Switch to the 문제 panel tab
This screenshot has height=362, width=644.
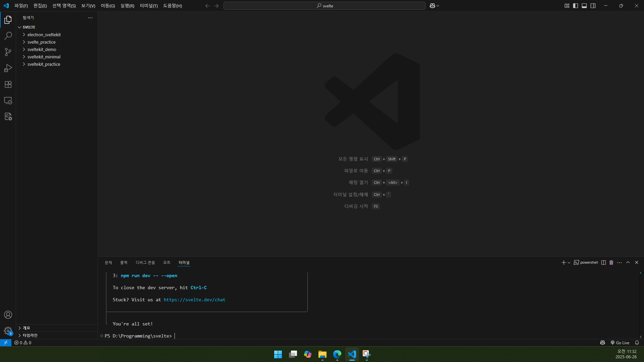108,262
